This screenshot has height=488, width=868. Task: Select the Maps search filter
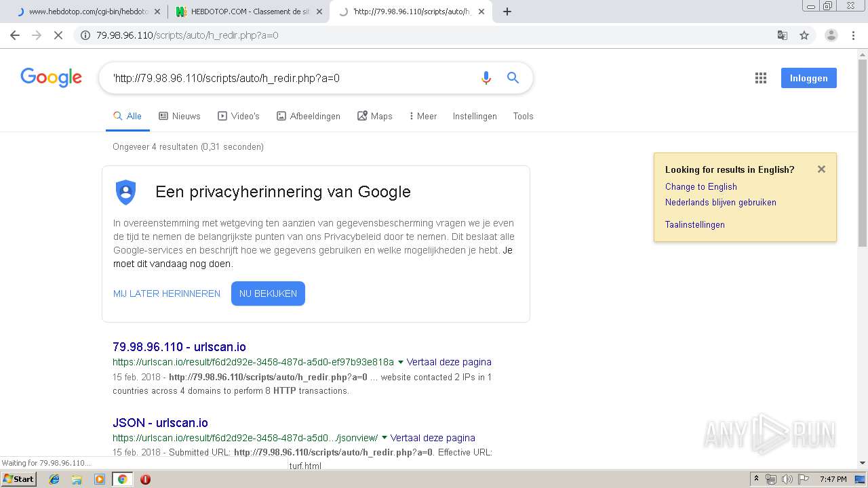pos(375,116)
